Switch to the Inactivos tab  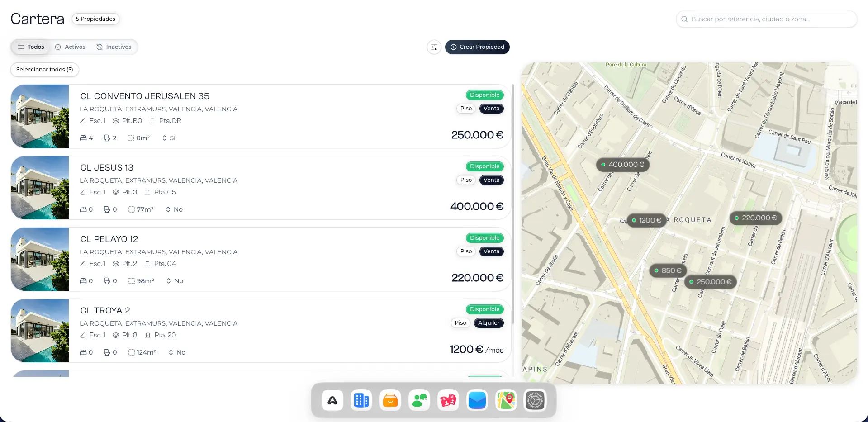point(114,47)
